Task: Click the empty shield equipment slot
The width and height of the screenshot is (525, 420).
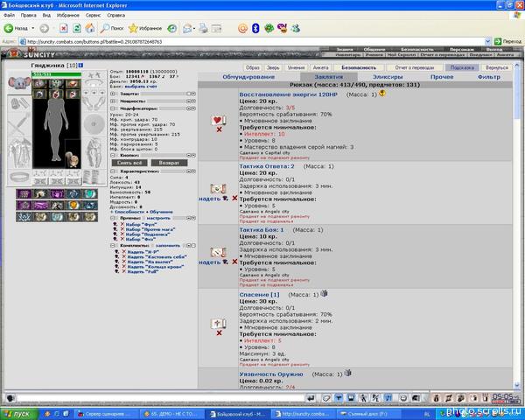Action: (x=94, y=124)
